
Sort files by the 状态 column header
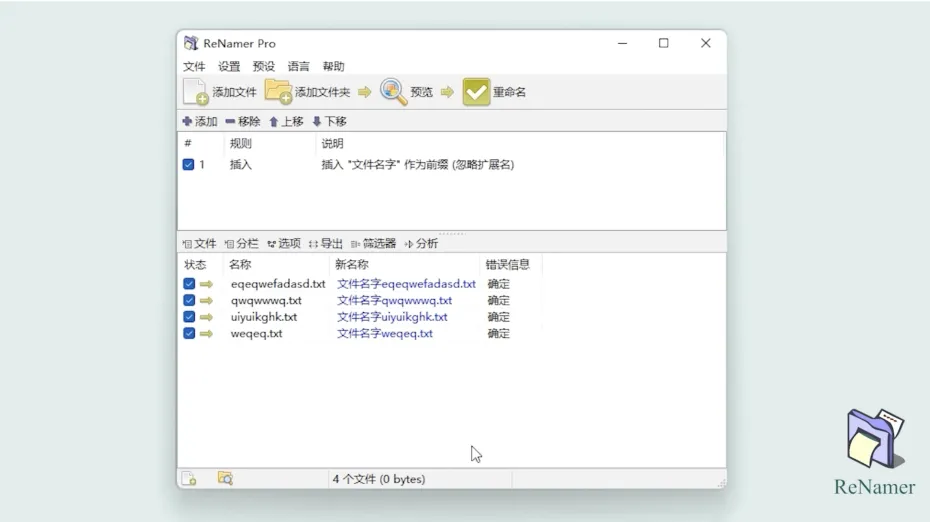coord(195,265)
